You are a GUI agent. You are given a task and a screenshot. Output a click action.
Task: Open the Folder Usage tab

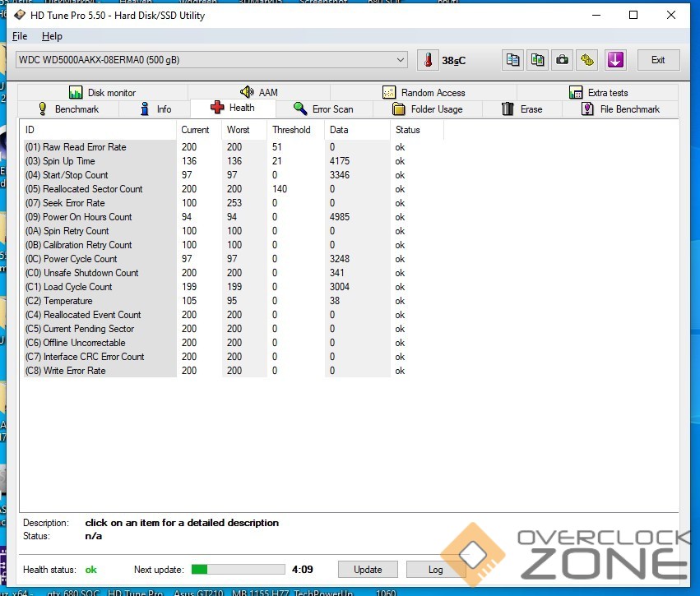click(427, 109)
